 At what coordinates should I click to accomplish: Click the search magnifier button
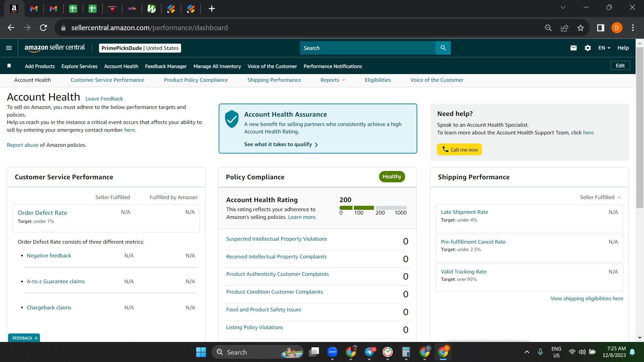pyautogui.click(x=443, y=48)
